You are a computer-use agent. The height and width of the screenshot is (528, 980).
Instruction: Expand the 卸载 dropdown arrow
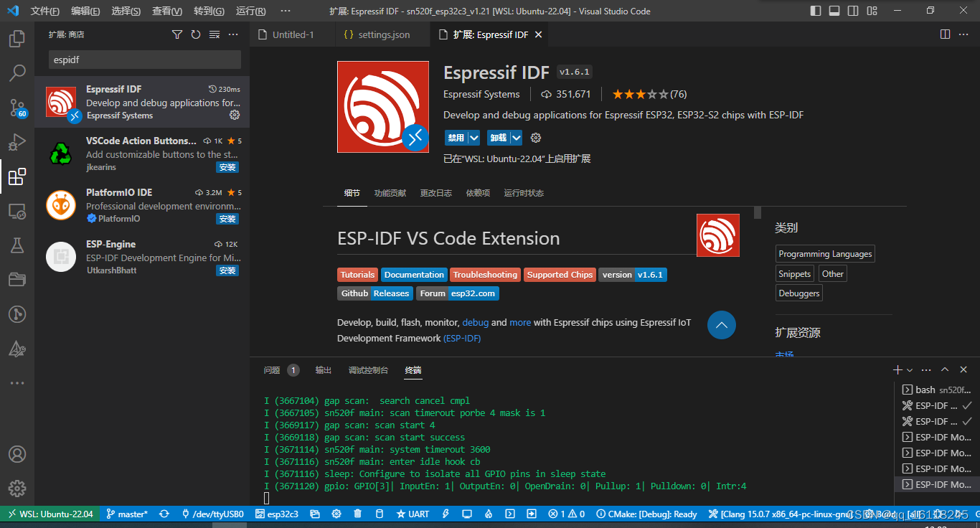coord(516,138)
